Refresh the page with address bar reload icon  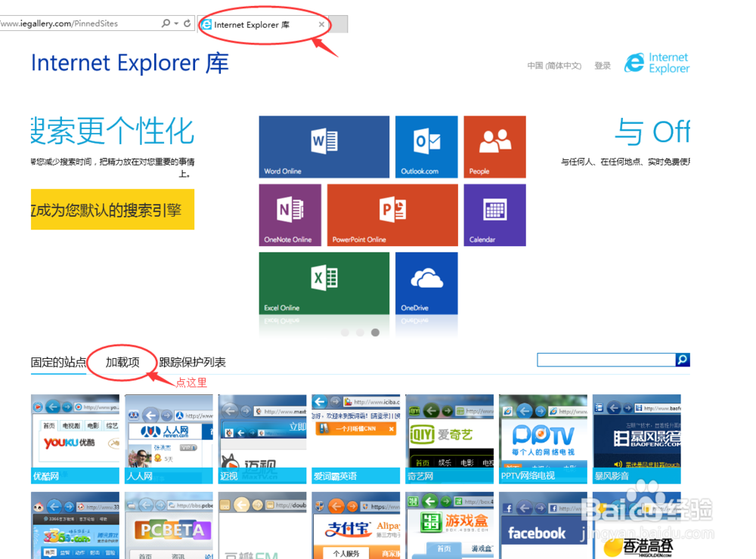click(187, 23)
